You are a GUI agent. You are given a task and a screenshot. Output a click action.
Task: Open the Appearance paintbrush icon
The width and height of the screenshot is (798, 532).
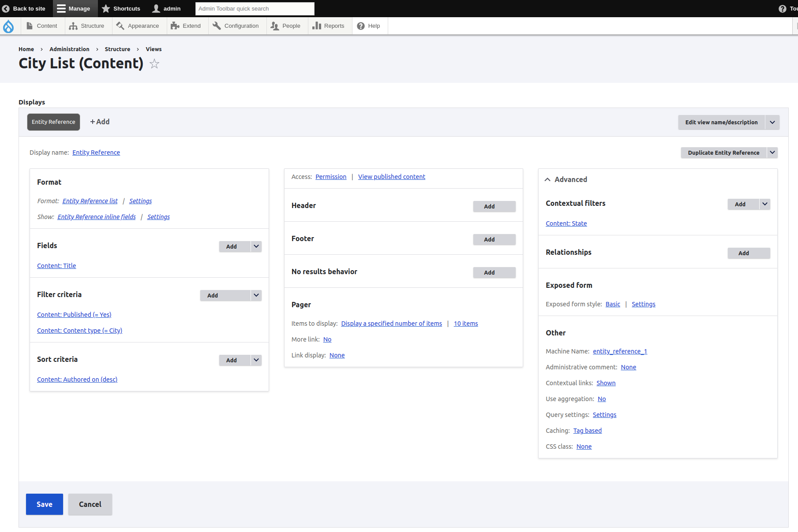pyautogui.click(x=119, y=26)
